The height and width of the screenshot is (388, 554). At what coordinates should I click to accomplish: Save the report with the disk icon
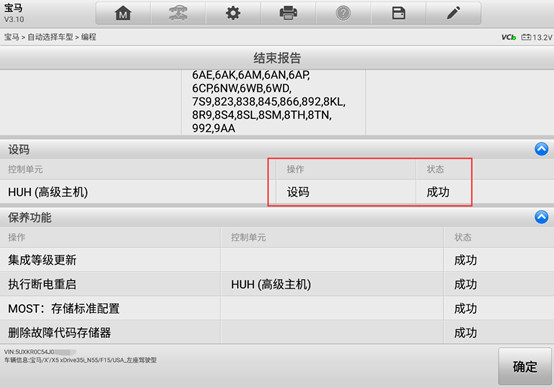(x=398, y=13)
